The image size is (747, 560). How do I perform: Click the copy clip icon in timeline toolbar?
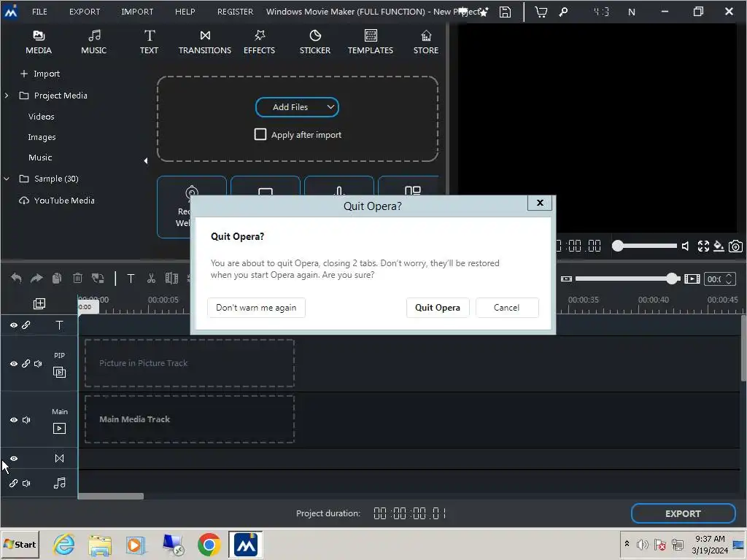pyautogui.click(x=57, y=278)
